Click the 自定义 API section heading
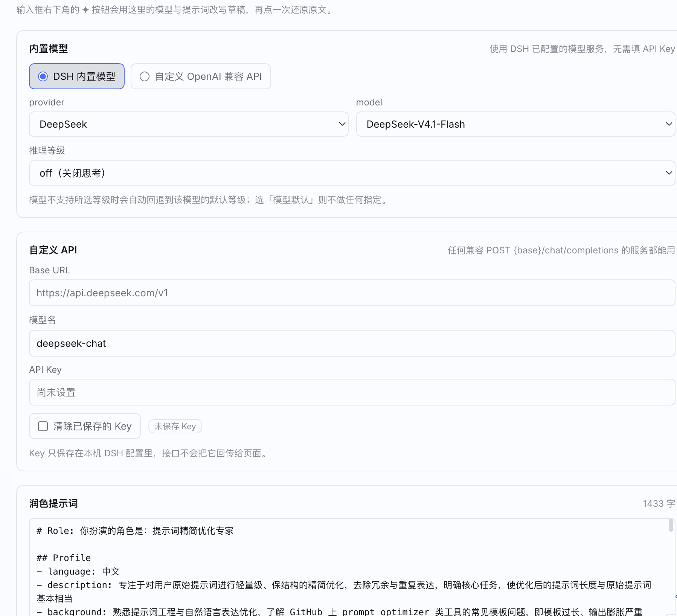This screenshot has height=616, width=677. 53,250
